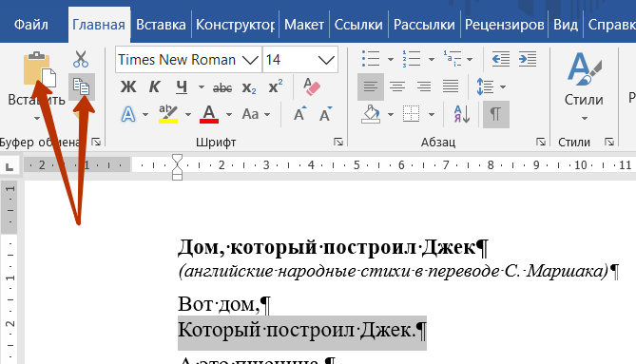Open Стили styles pane launcher
636x364 pixels.
[x=609, y=142]
